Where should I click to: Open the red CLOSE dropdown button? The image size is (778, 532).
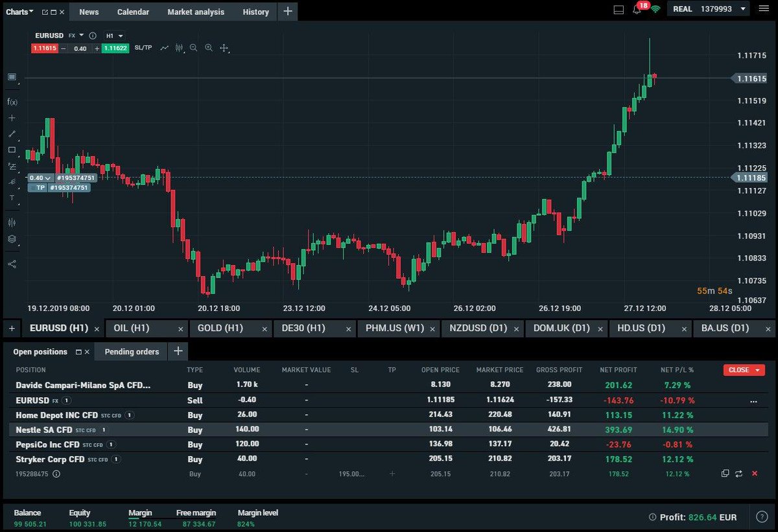coord(744,370)
